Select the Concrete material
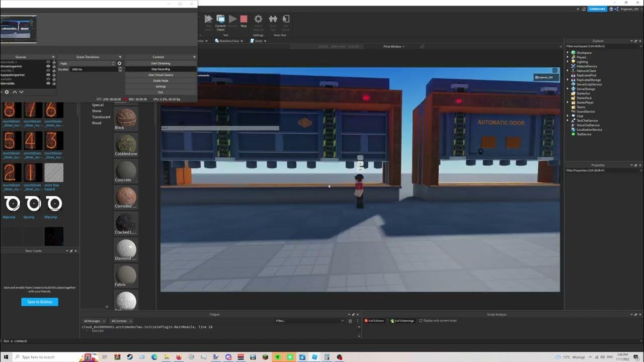Viewport: 644px width, 362px height. tap(126, 172)
